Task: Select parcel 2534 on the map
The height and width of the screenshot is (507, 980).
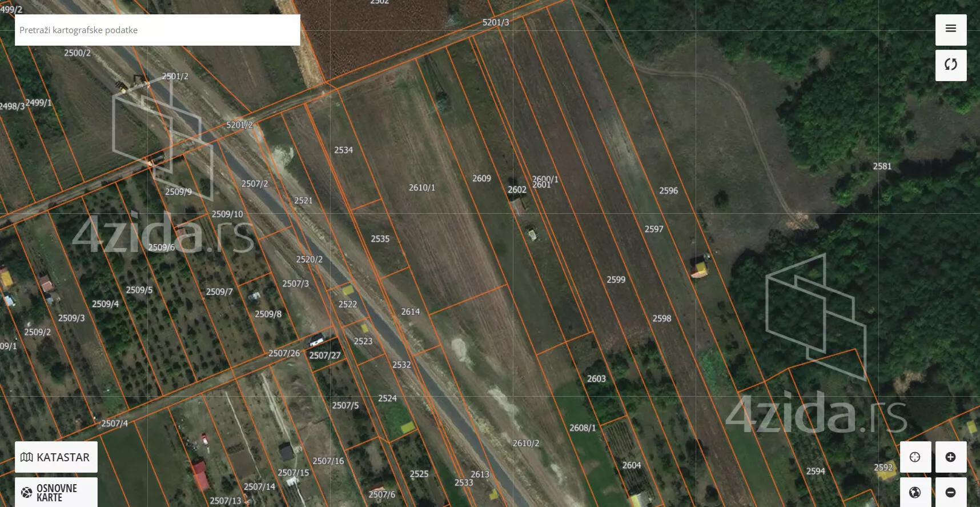Action: click(x=343, y=150)
